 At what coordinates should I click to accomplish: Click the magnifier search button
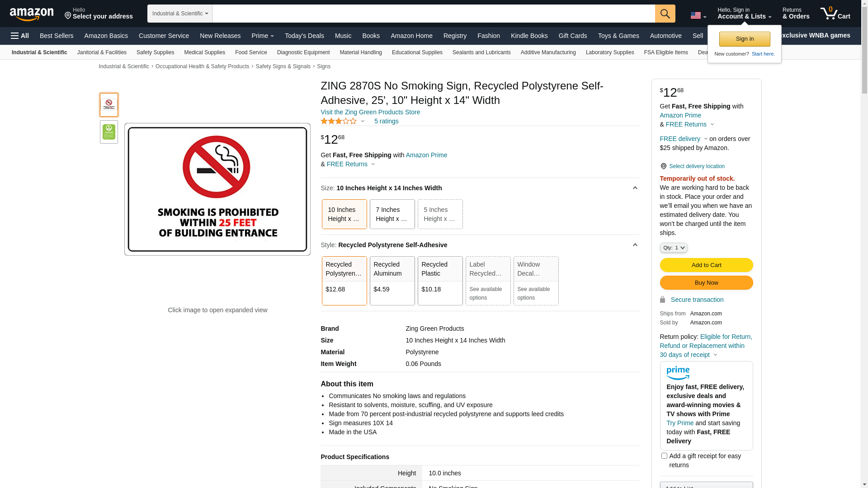tap(665, 14)
